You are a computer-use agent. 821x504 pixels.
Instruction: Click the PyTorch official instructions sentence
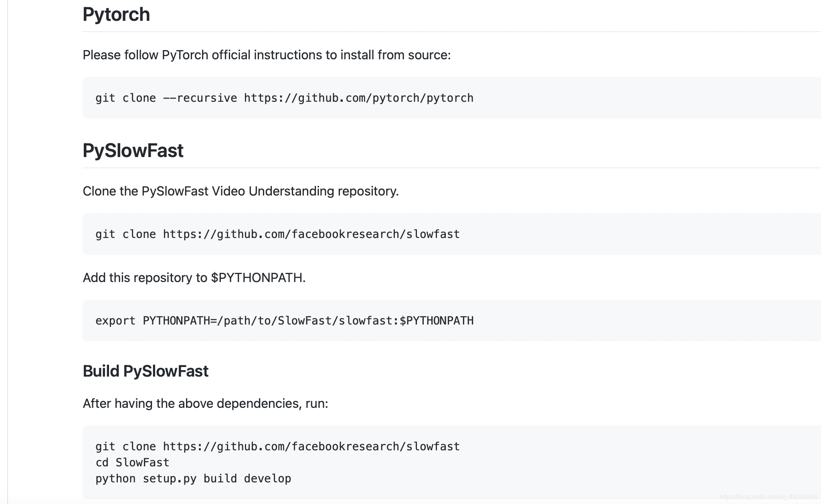pyautogui.click(x=266, y=55)
